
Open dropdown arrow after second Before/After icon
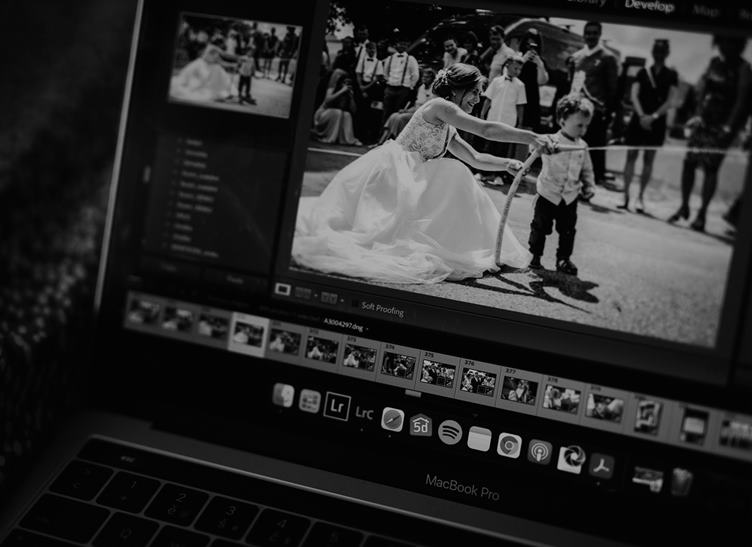tap(342, 301)
